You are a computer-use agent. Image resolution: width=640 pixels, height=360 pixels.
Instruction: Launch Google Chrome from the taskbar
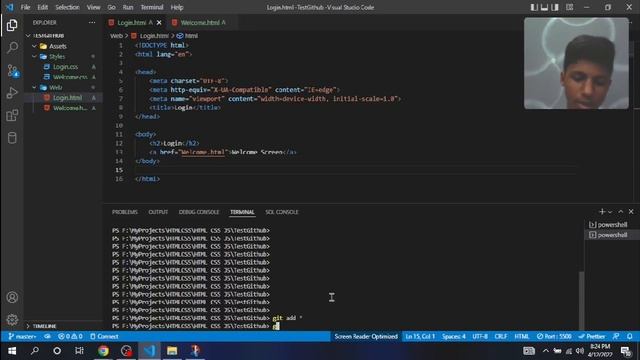(x=103, y=351)
